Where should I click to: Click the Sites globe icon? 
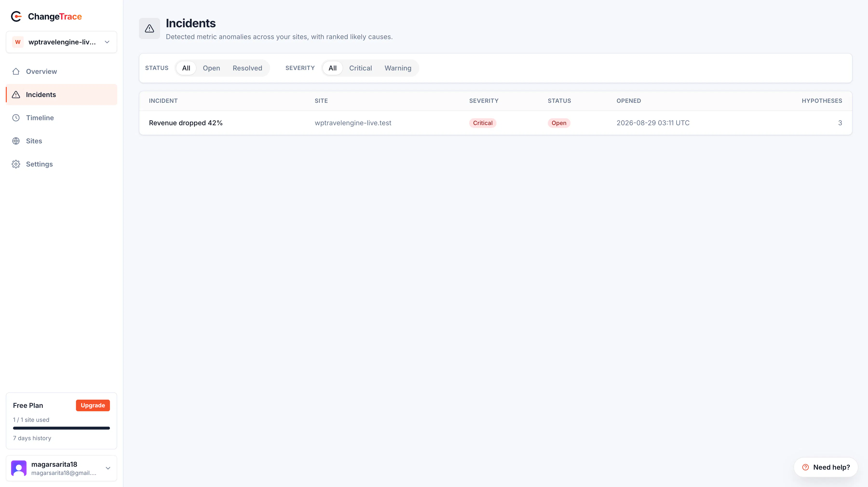tap(16, 141)
